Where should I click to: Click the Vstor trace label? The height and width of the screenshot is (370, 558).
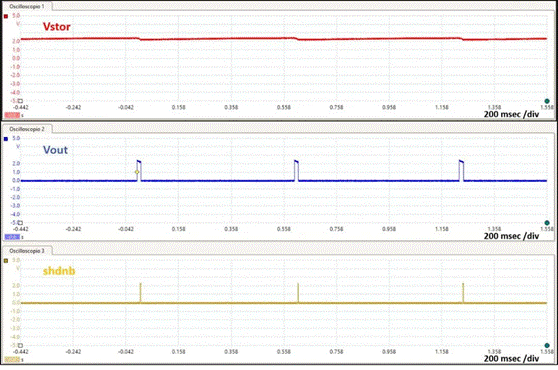[x=57, y=27]
